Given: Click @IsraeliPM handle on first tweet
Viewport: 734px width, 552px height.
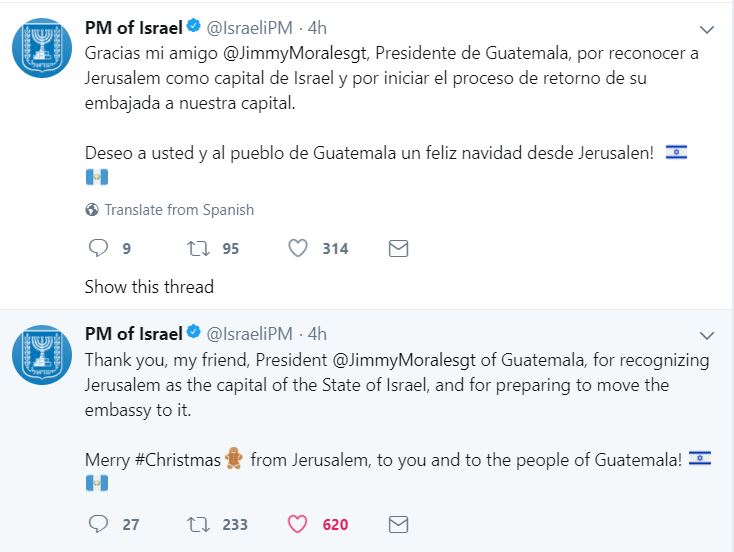Looking at the screenshot, I should pos(250,28).
